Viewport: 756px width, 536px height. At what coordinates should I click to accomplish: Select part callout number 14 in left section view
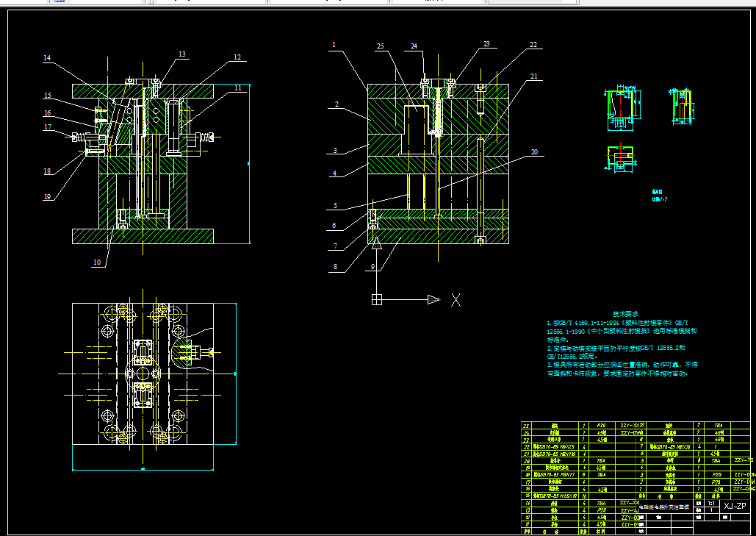tap(47, 58)
